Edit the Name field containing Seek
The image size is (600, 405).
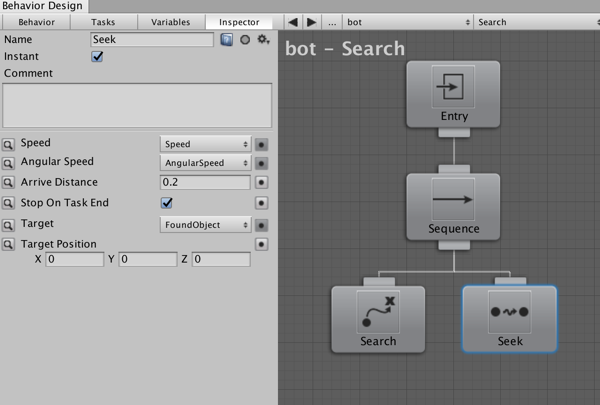coord(152,39)
